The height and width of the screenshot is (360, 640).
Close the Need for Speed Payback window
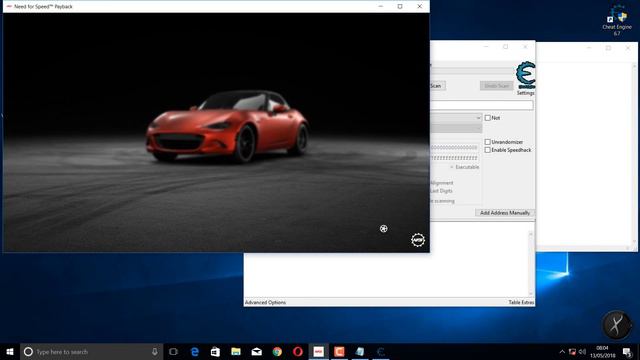point(420,7)
